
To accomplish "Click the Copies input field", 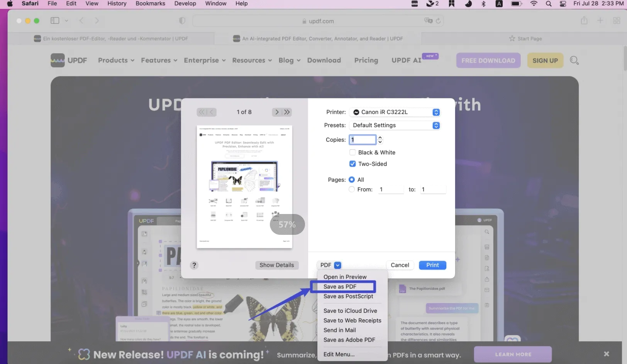I will [x=363, y=140].
